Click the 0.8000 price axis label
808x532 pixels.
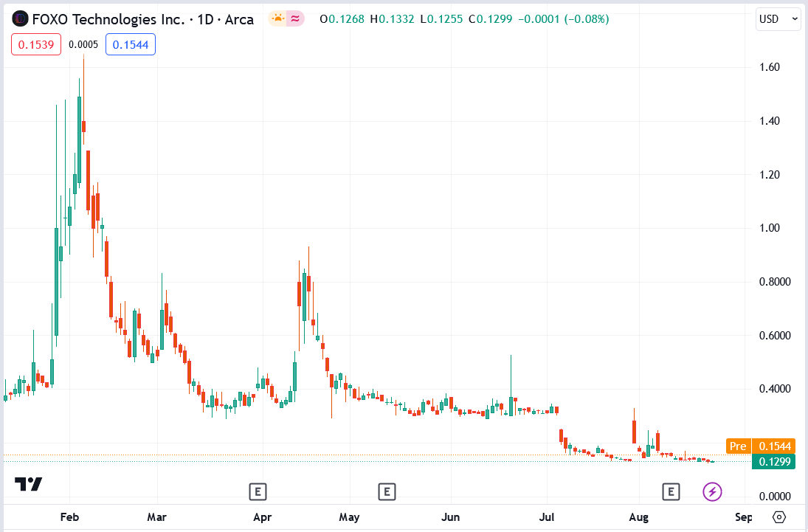[775, 281]
